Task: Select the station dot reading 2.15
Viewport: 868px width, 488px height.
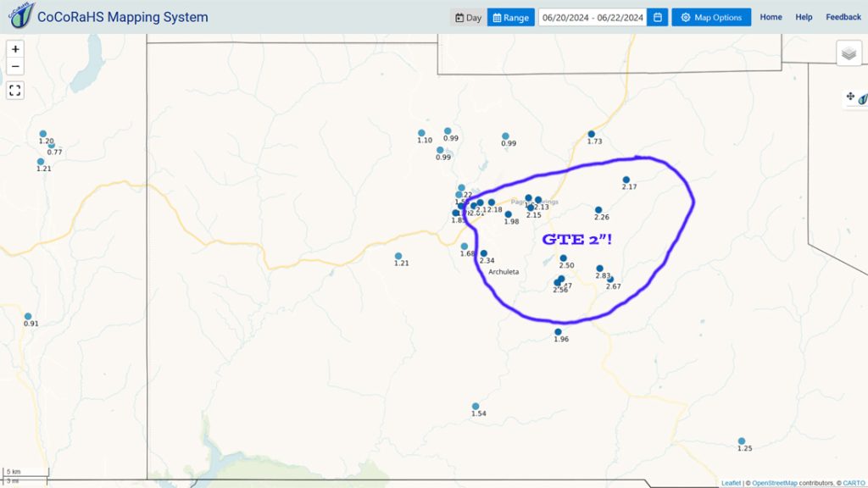Action: click(x=531, y=208)
